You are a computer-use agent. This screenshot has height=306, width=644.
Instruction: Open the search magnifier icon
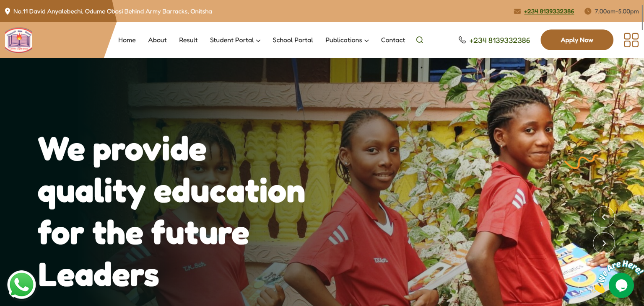click(419, 40)
